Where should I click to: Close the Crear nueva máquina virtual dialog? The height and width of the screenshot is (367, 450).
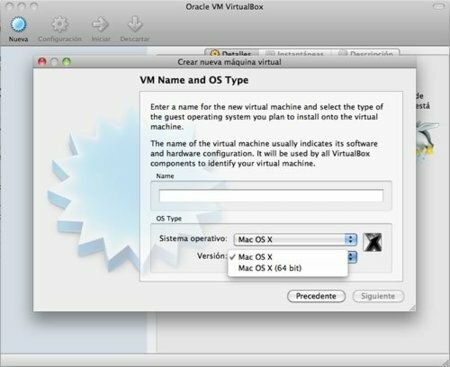[42, 62]
